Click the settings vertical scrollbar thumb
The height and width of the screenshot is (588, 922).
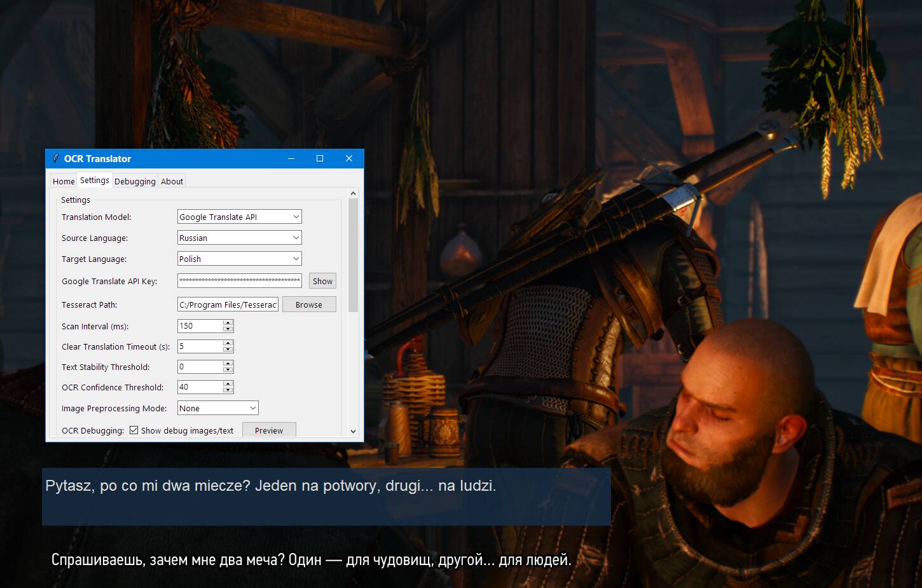pyautogui.click(x=354, y=255)
